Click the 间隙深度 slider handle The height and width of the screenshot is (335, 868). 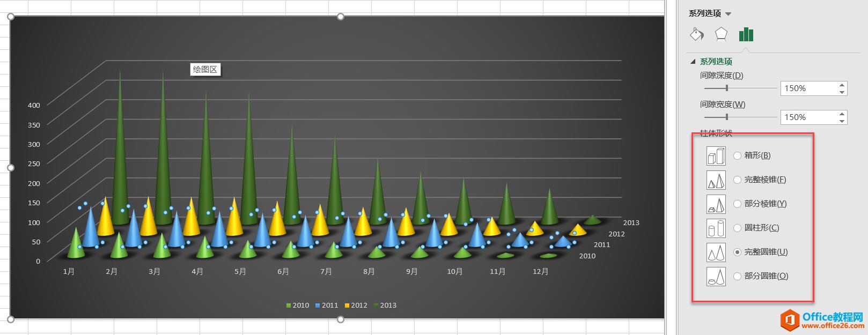pyautogui.click(x=727, y=88)
